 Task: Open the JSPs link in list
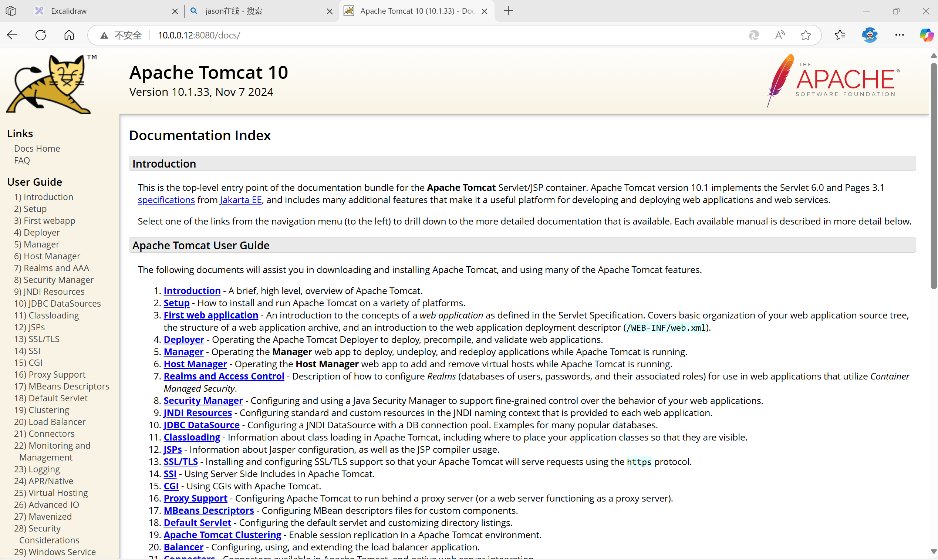tap(173, 450)
